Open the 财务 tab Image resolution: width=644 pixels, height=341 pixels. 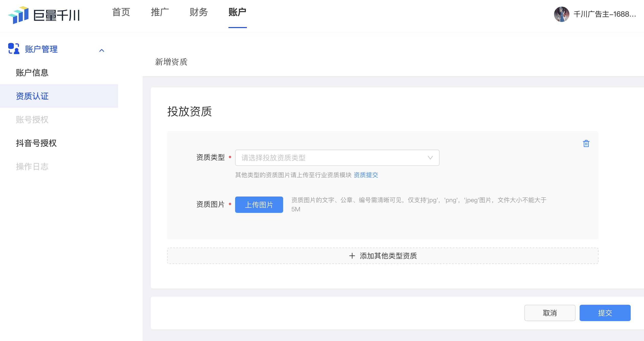click(x=198, y=12)
